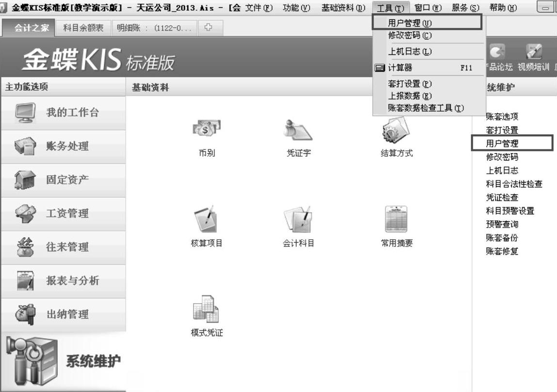Open the 模式凭证 template voucher icon

pyautogui.click(x=206, y=309)
